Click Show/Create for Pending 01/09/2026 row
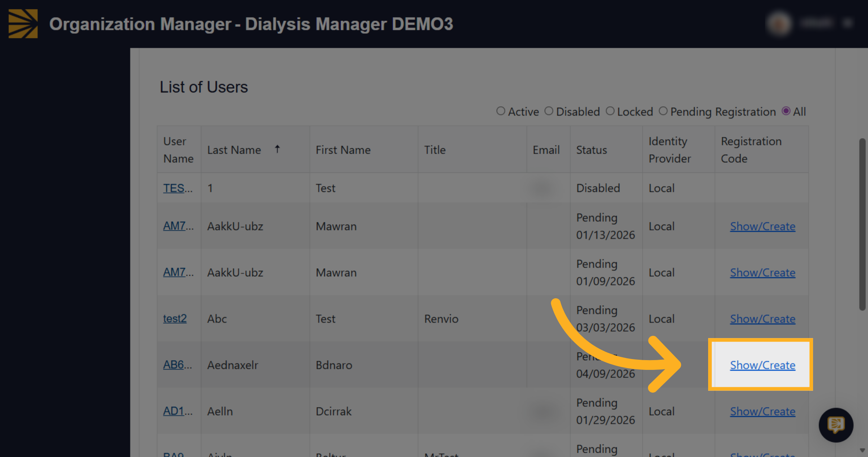The image size is (868, 457). [x=762, y=273]
